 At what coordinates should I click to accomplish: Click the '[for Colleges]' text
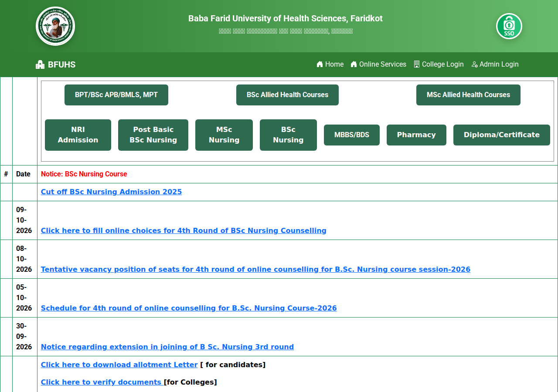click(x=191, y=382)
